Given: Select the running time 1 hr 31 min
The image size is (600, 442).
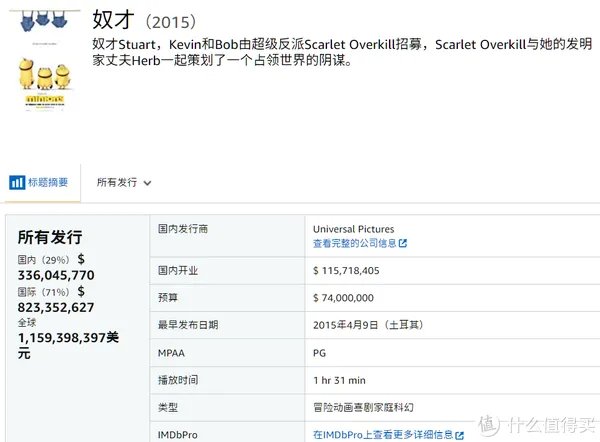Looking at the screenshot, I should 339,380.
